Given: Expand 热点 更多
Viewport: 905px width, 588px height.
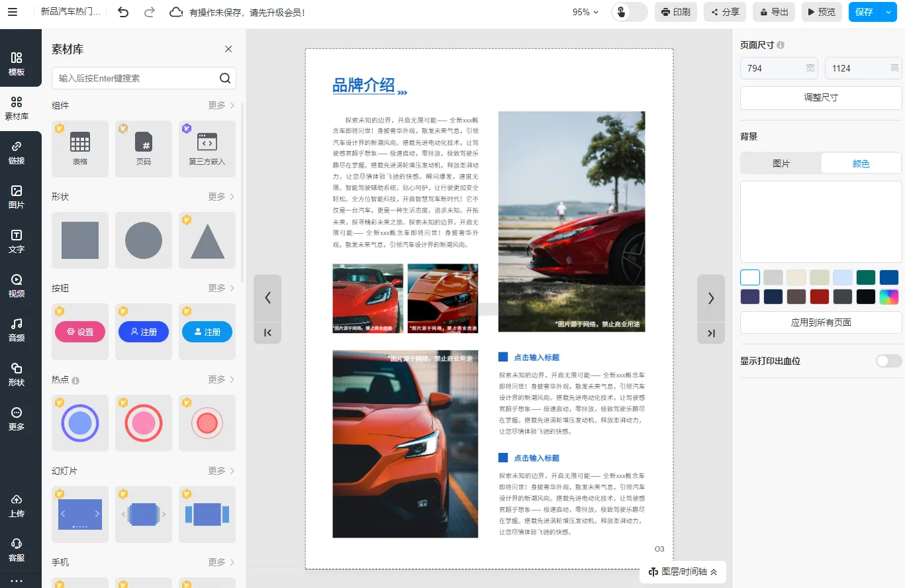Looking at the screenshot, I should click(x=221, y=379).
